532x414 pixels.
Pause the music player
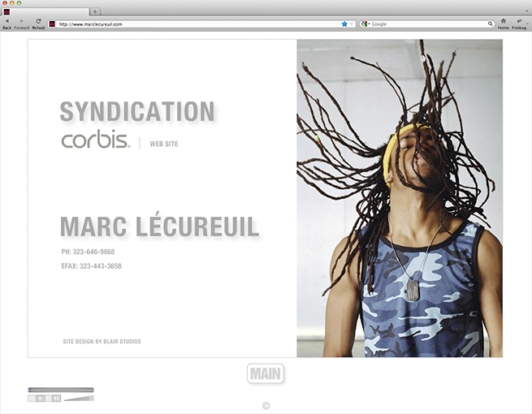tap(49, 399)
